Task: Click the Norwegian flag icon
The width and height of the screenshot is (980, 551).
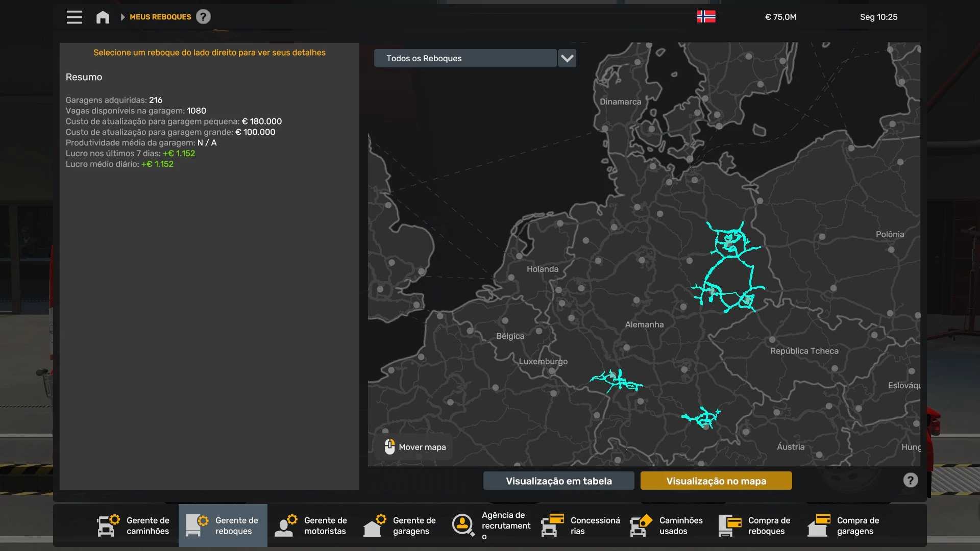Action: coord(706,17)
